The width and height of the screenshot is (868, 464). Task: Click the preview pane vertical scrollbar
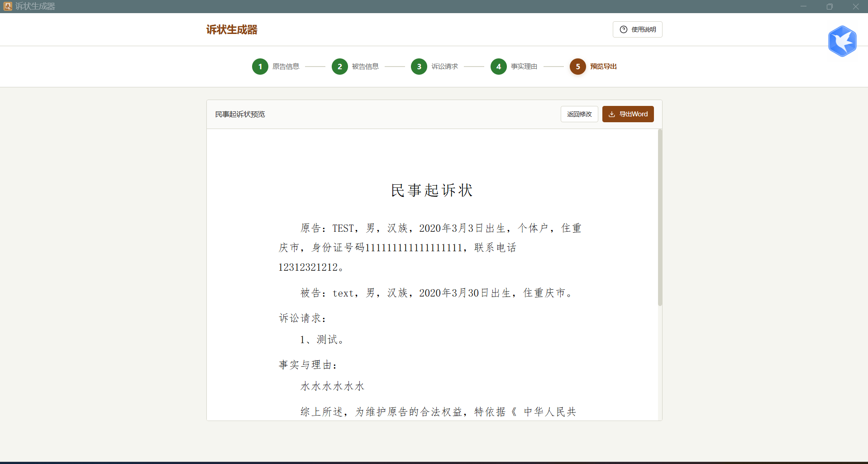pos(660,217)
